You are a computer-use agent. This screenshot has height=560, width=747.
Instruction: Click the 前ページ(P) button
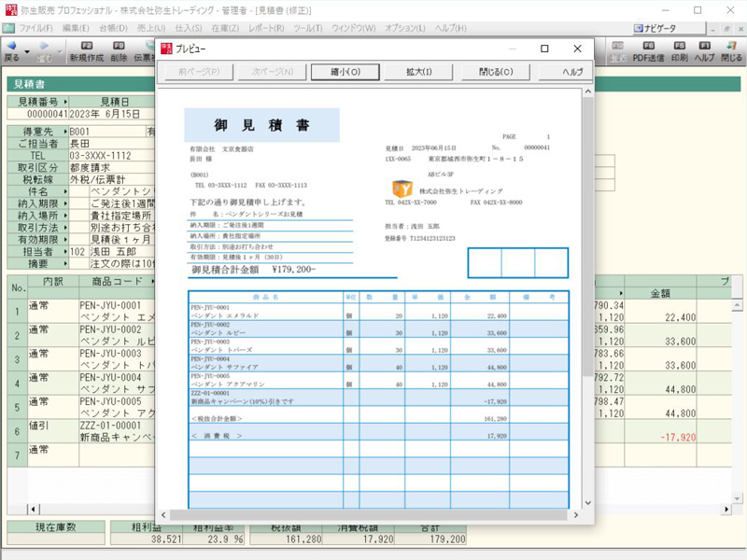(x=199, y=72)
